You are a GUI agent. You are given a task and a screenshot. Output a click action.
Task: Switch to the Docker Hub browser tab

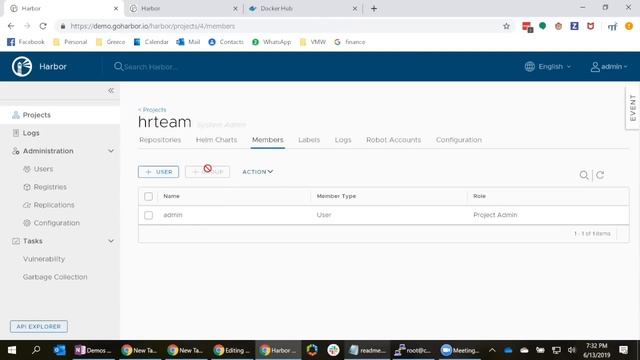[302, 8]
